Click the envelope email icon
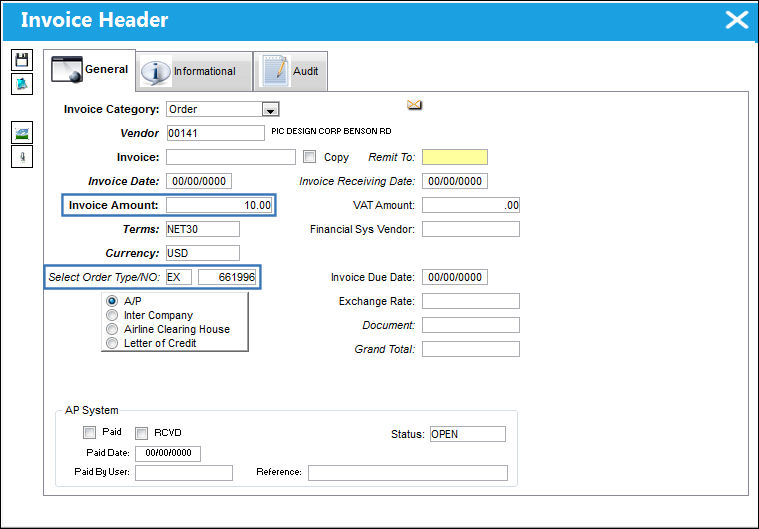 414,105
